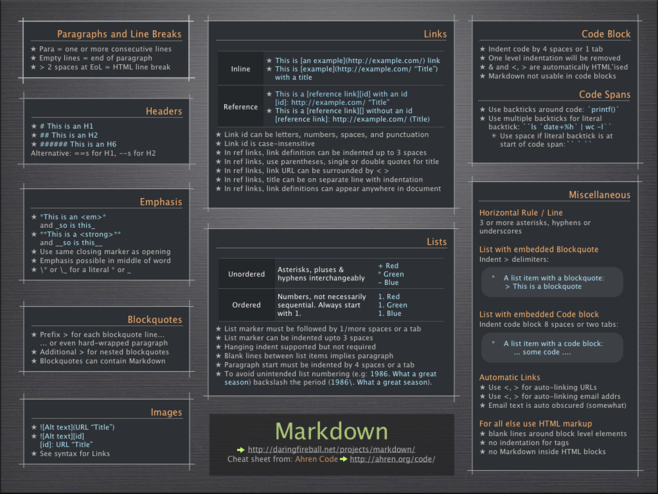Select the 'Code Block' section heading

pyautogui.click(x=606, y=34)
